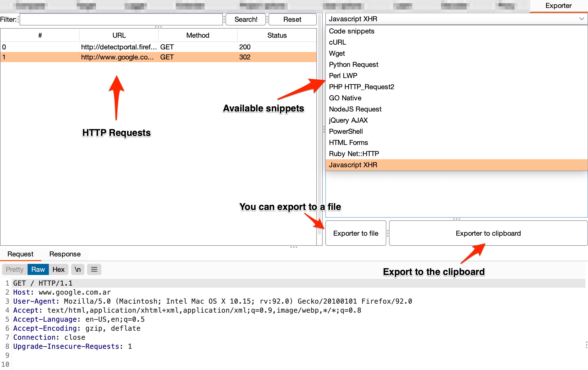Viewport: 588px width, 370px height.
Task: Pick Python Request in the snippet list
Action: (x=353, y=64)
